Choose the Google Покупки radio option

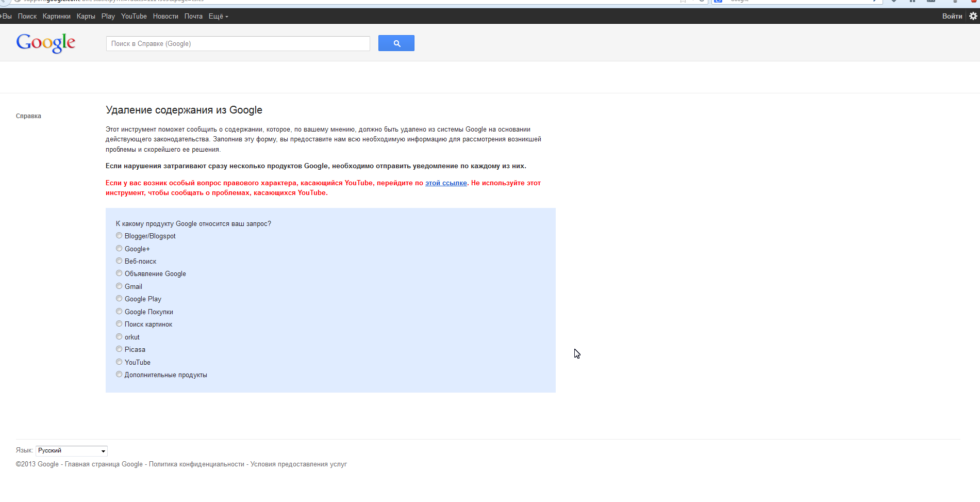coord(119,312)
